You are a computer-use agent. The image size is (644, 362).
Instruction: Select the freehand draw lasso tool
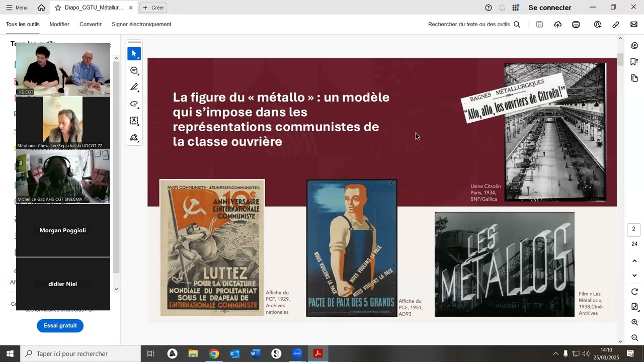pos(134,104)
